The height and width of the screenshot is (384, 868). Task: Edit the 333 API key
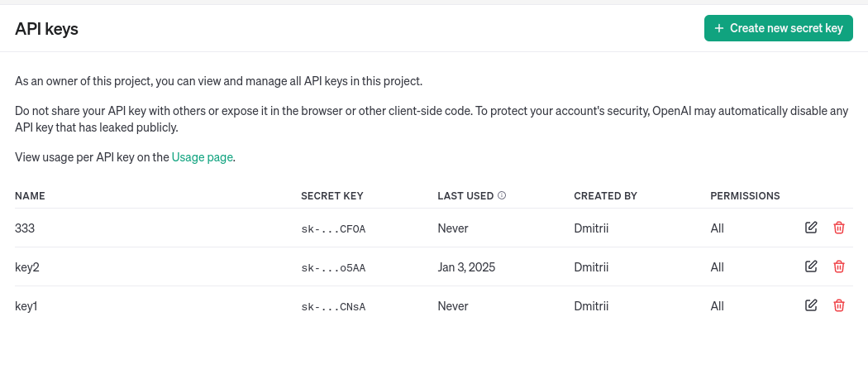click(811, 228)
